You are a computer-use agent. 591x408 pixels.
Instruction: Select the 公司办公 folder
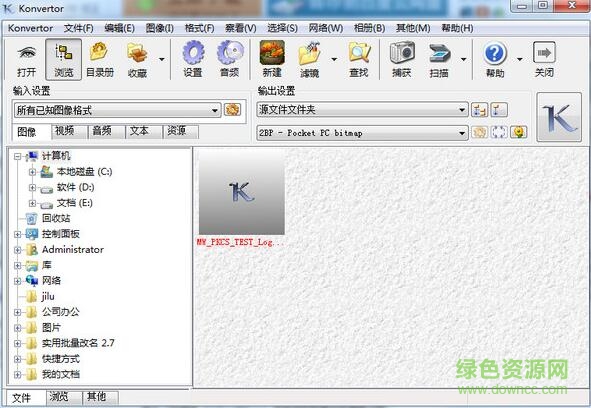point(61,312)
